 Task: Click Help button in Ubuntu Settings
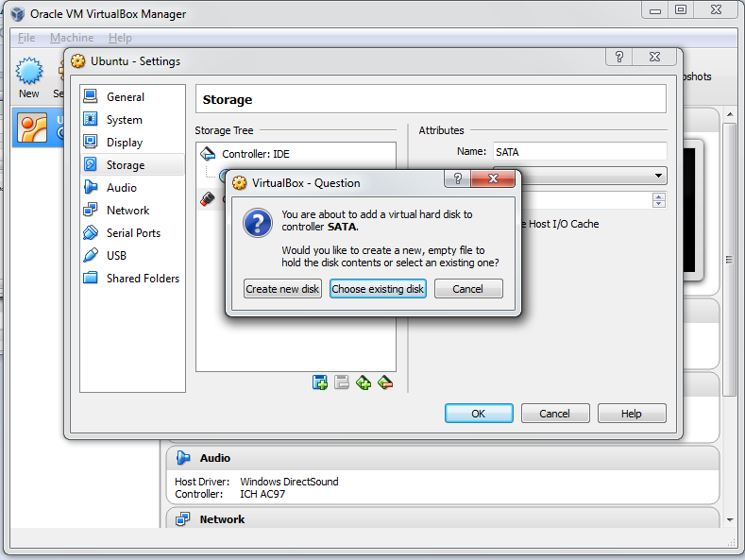(632, 414)
